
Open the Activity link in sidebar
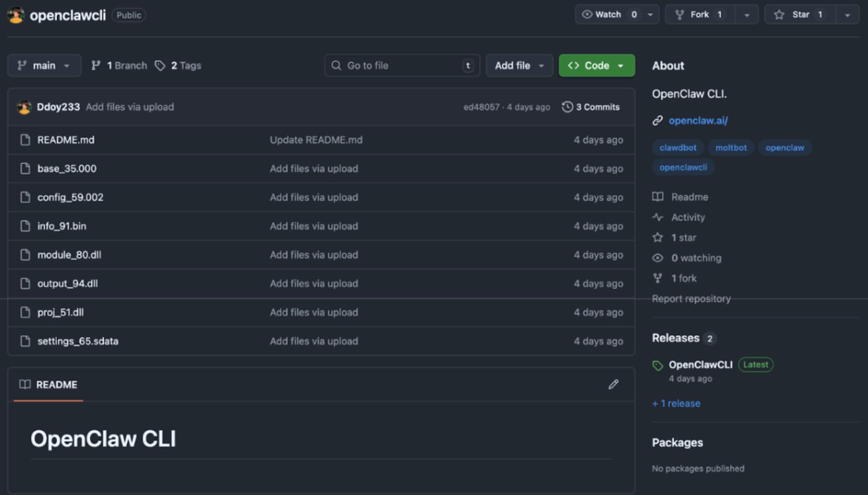(x=679, y=217)
